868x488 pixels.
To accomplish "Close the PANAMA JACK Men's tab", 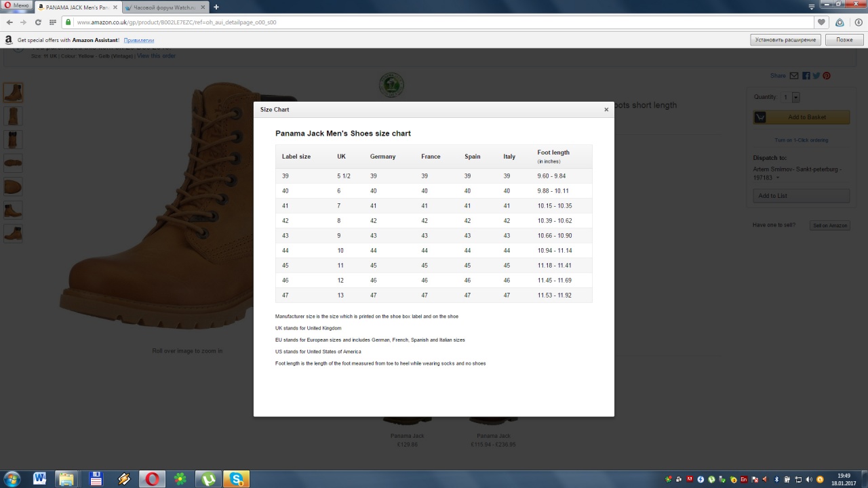I will 116,7.
